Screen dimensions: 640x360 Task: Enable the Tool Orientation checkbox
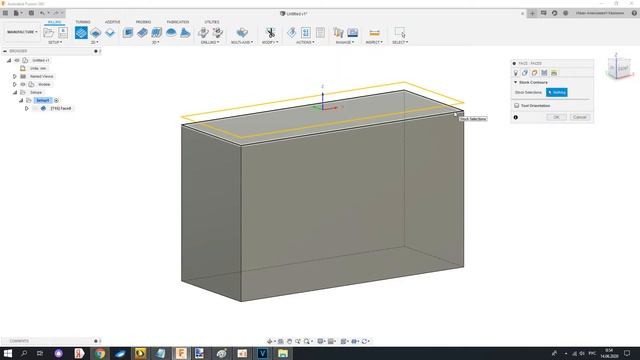pyautogui.click(x=517, y=106)
